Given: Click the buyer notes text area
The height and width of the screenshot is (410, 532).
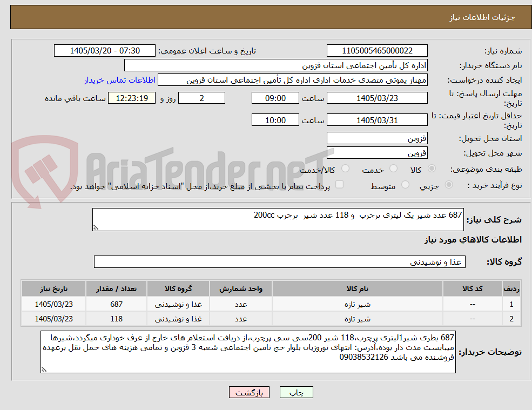Looking at the screenshot, I should click(x=248, y=352).
